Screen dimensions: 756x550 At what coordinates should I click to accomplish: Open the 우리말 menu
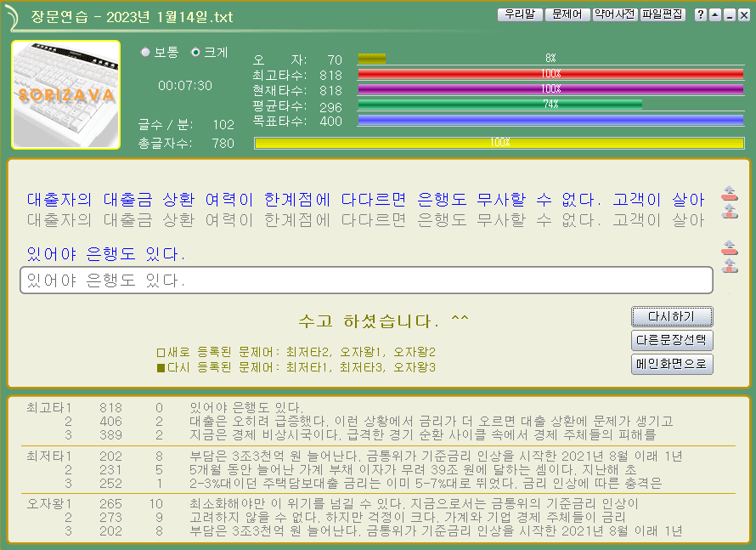[x=519, y=14]
